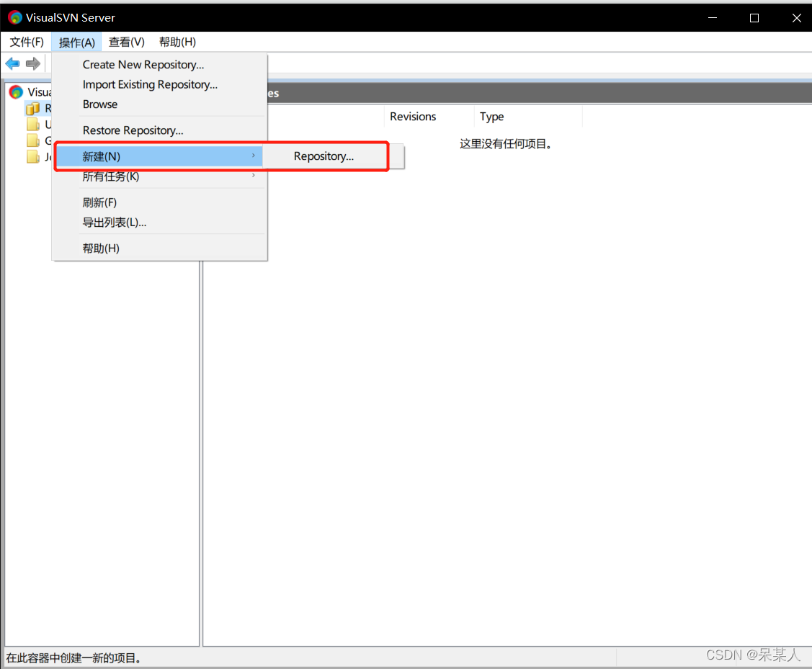Choose 导出列表(L)... menu entry

tap(159, 223)
